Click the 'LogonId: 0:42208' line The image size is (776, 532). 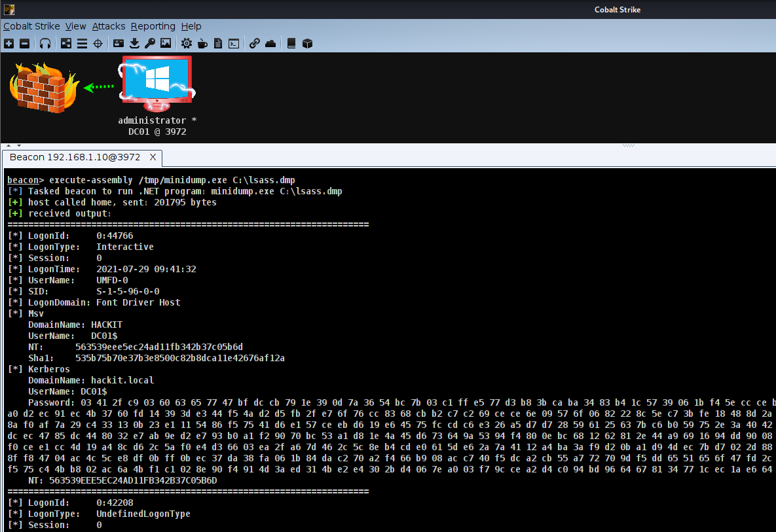(x=70, y=503)
